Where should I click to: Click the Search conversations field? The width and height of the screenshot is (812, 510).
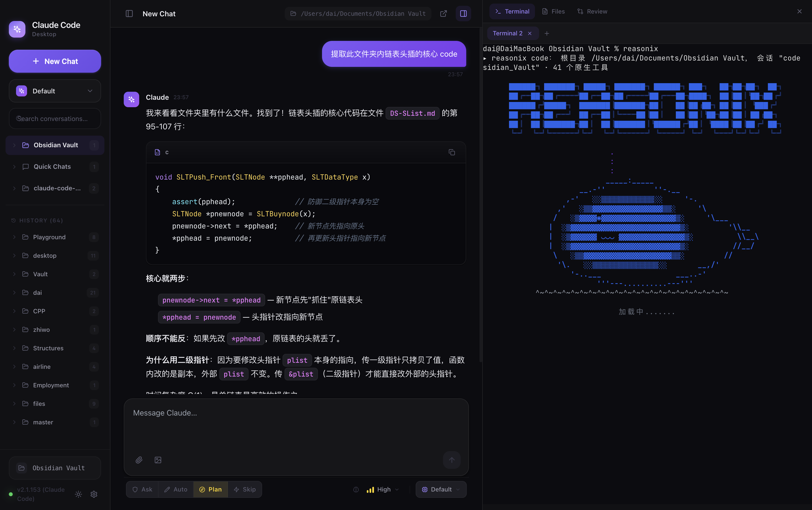(55, 119)
